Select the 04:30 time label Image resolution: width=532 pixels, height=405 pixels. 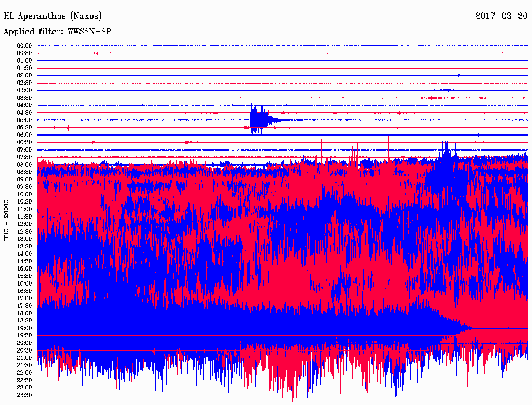(24, 113)
